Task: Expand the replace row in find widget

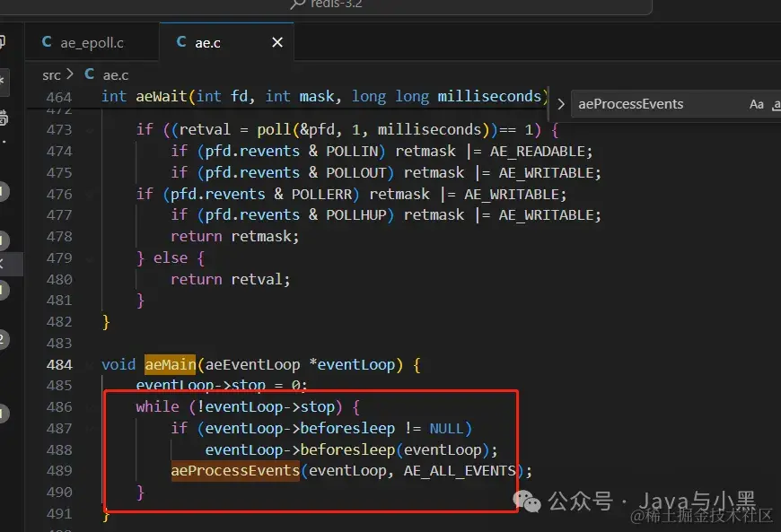Action: pos(561,104)
